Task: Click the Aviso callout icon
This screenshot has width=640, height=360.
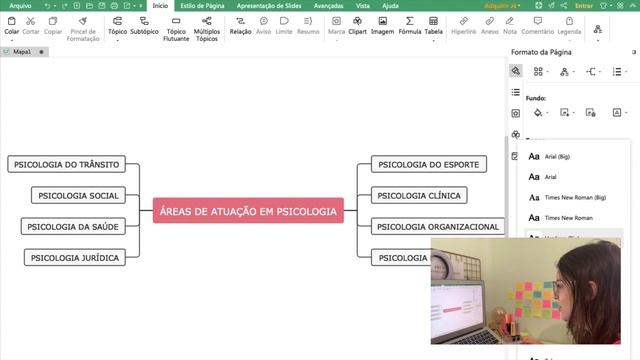Action: tap(264, 21)
